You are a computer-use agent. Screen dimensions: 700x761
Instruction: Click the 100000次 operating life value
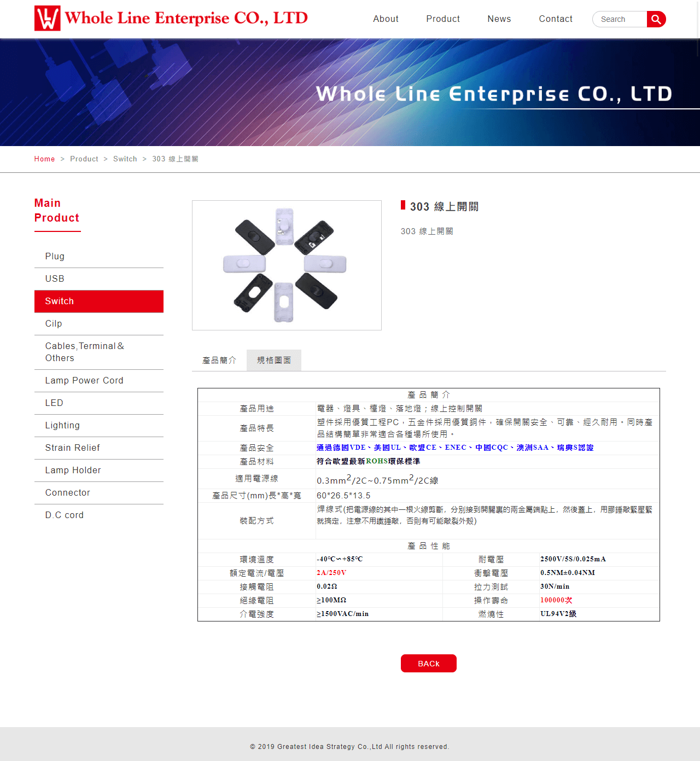pyautogui.click(x=556, y=600)
